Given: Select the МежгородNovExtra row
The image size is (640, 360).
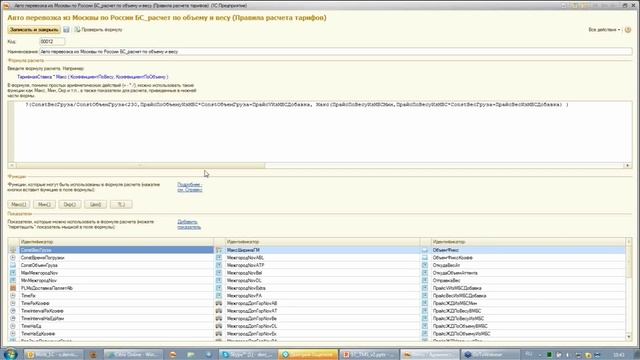Looking at the screenshot, I should click(322, 288).
